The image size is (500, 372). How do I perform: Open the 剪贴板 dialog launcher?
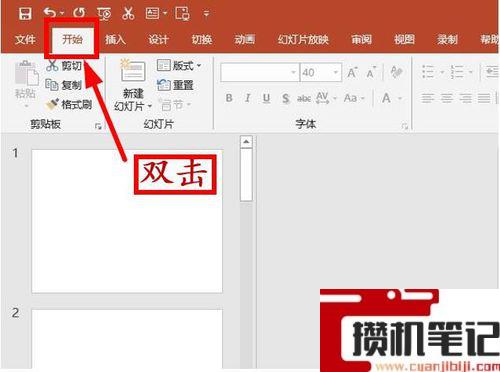coord(98,126)
